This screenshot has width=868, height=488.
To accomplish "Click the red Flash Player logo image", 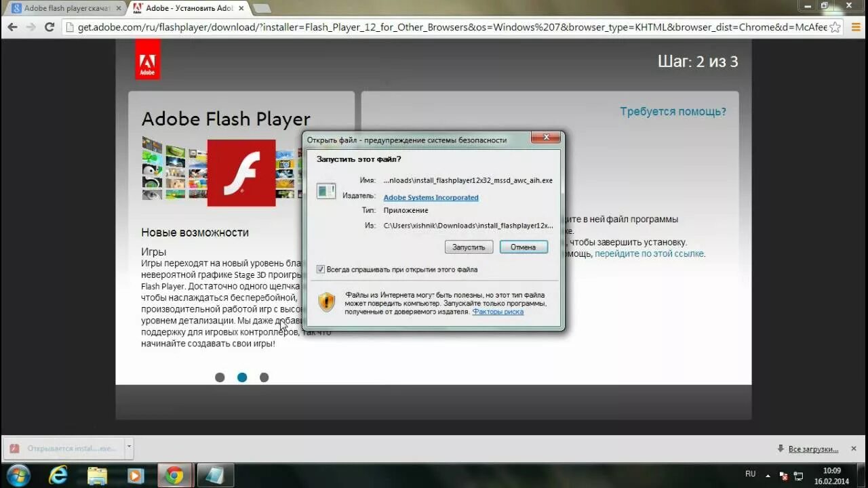I will [x=241, y=173].
